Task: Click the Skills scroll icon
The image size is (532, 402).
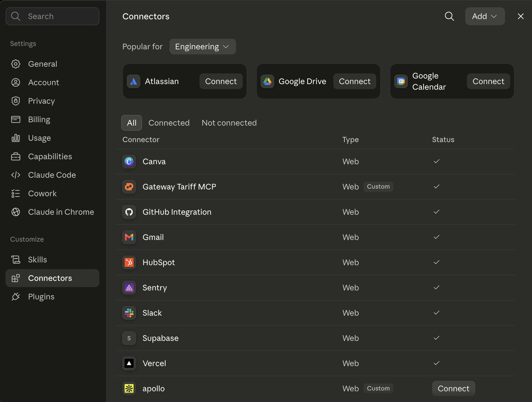Action: pos(16,260)
